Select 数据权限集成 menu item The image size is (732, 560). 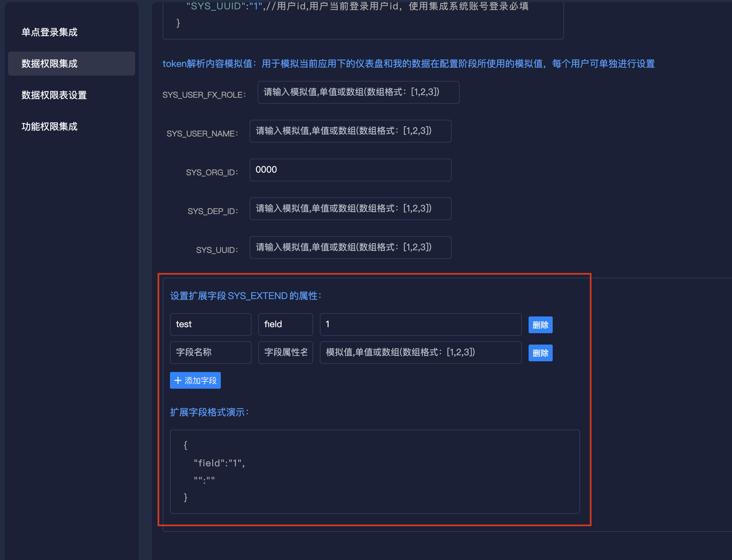[x=71, y=64]
